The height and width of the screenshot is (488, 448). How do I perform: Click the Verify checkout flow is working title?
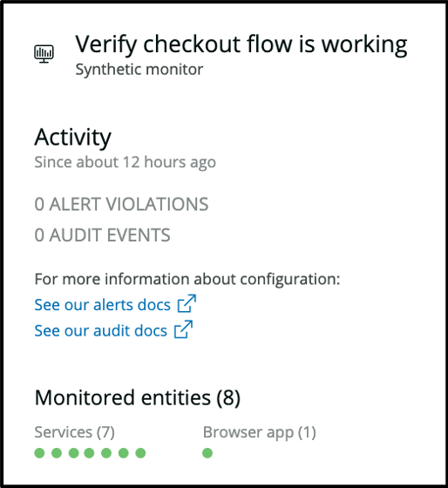coord(241,44)
